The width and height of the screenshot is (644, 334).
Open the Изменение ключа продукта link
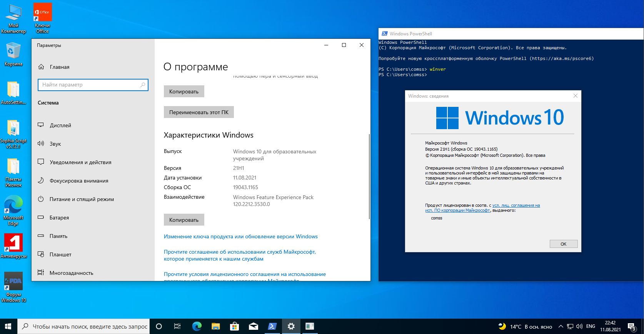pos(241,236)
